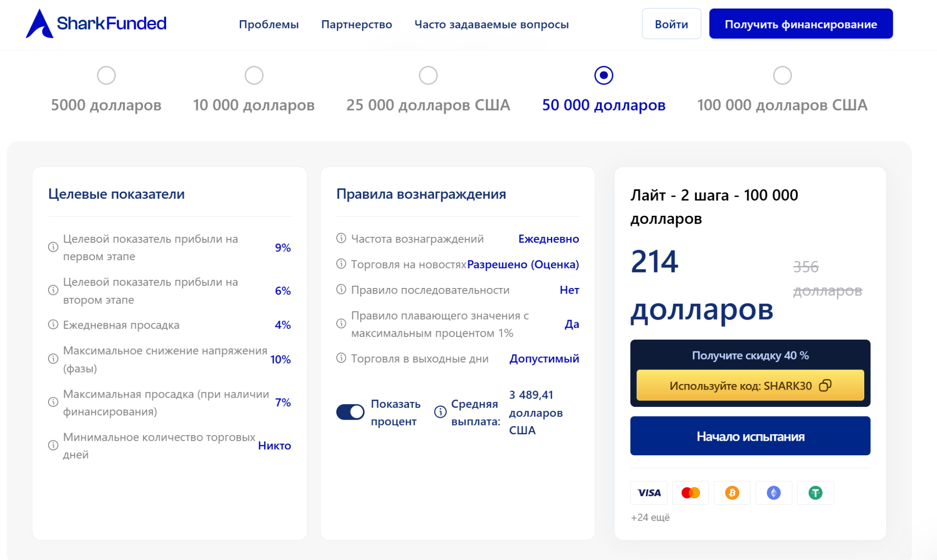The height and width of the screenshot is (560, 937).
Task: Click info icon beside Частота вознаграждений
Action: (341, 238)
